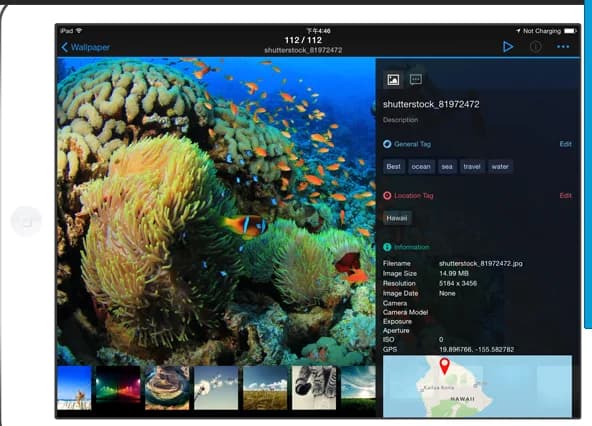Open the colorful lights thumbnail
The width and height of the screenshot is (592, 426).
pyautogui.click(x=118, y=387)
